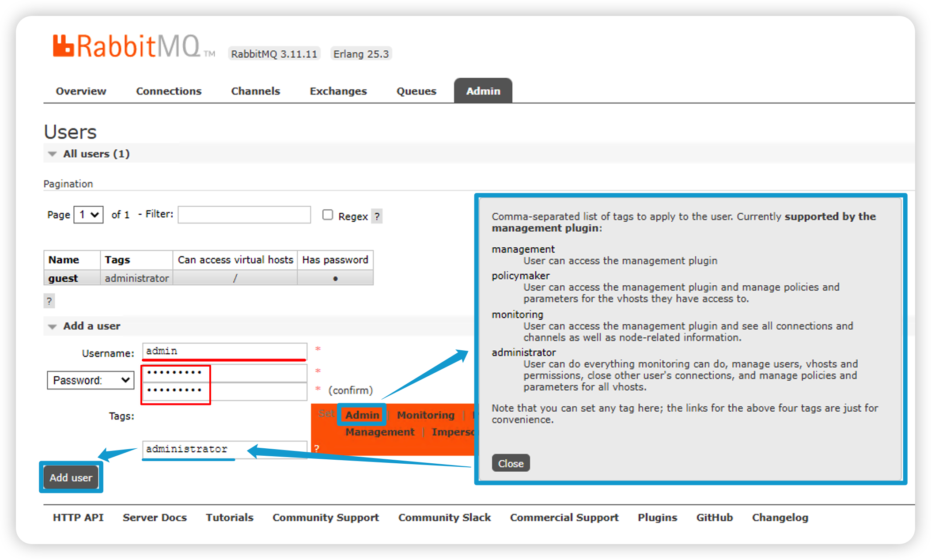Click the Filter text field
The width and height of the screenshot is (931, 560).
[x=244, y=215]
